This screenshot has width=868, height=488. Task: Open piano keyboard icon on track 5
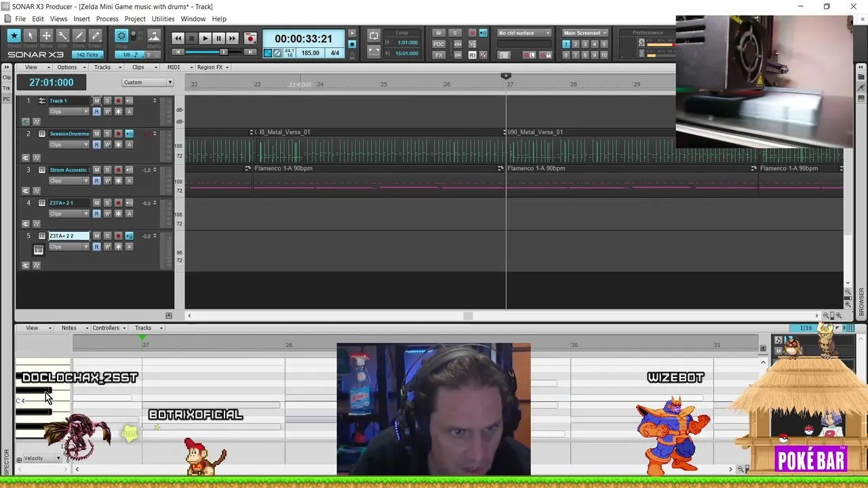tap(39, 250)
